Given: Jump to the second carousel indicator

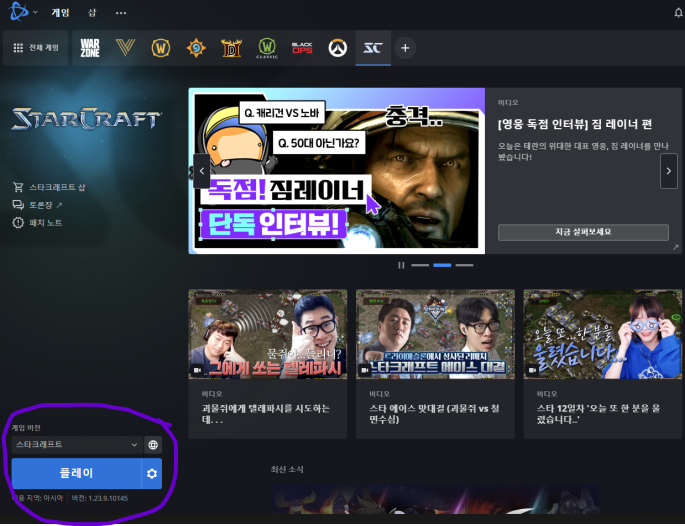Looking at the screenshot, I should 442,265.
